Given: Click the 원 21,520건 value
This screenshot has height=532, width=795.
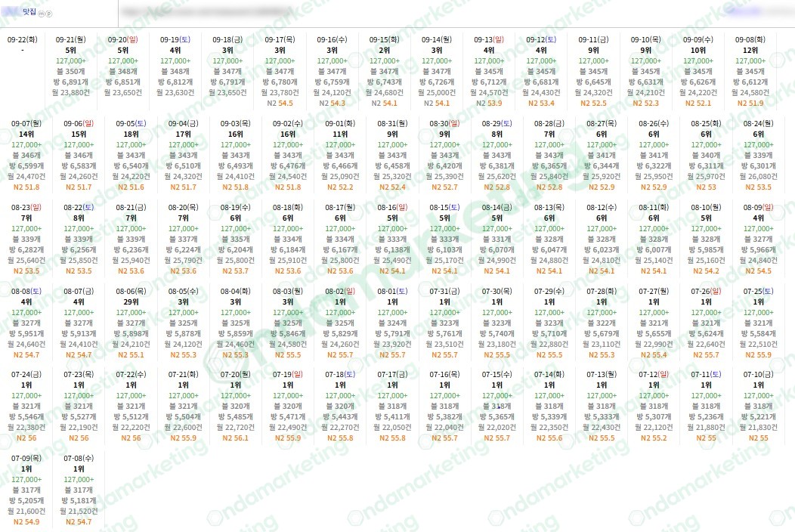Looking at the screenshot, I should [x=79, y=511].
